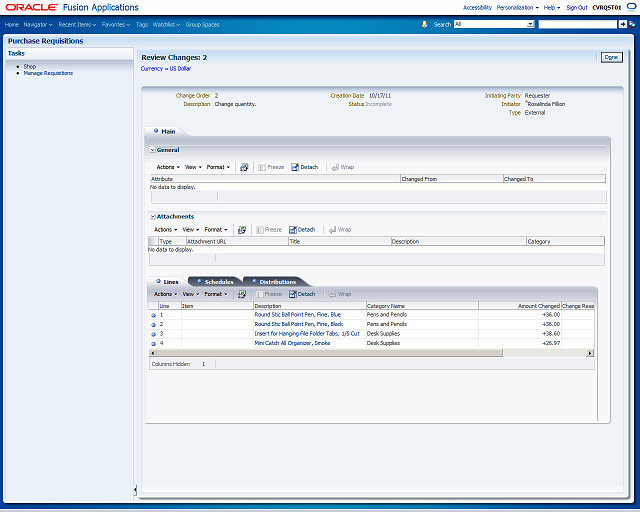640x512 pixels.
Task: Click Wrap in the Lines toolbar
Action: click(x=340, y=294)
